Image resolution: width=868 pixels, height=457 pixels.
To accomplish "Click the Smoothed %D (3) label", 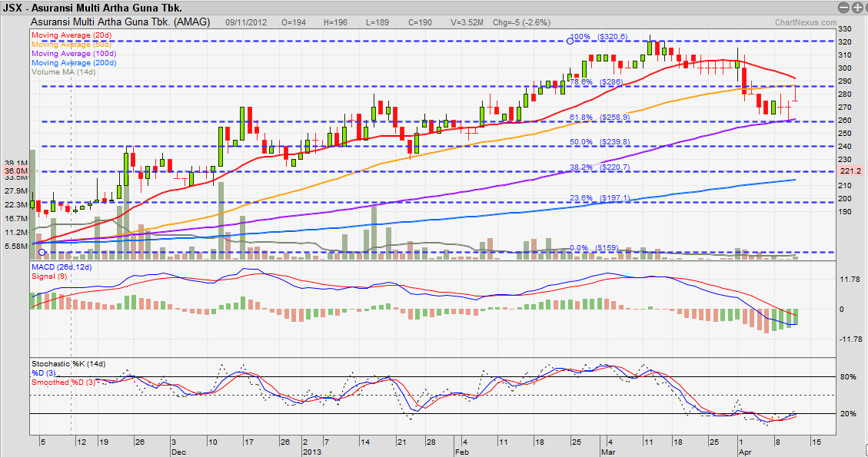I will point(65,381).
